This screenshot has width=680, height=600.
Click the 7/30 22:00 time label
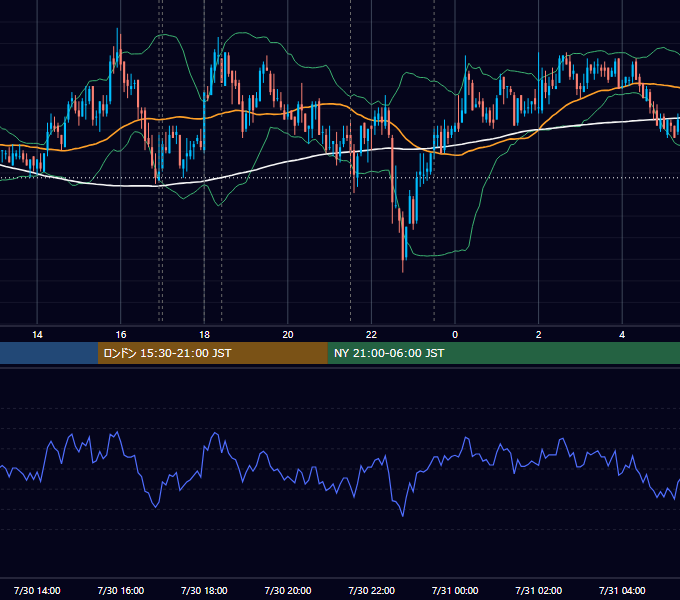tap(371, 590)
